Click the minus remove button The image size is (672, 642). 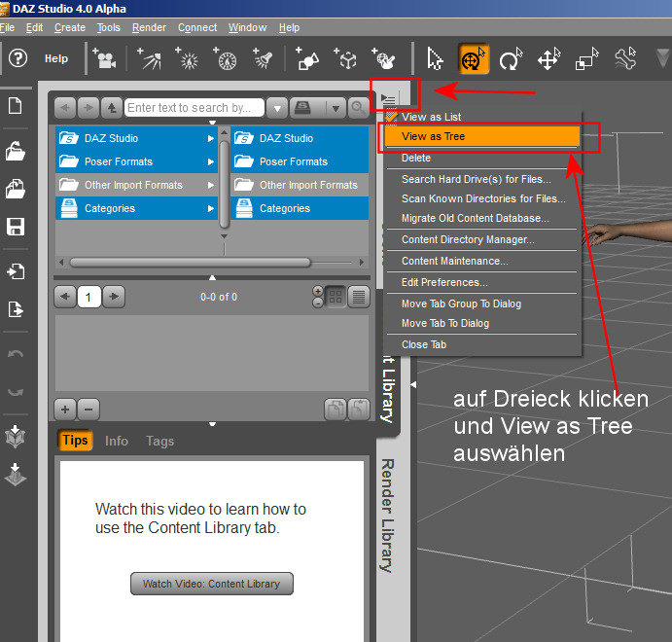[x=88, y=410]
